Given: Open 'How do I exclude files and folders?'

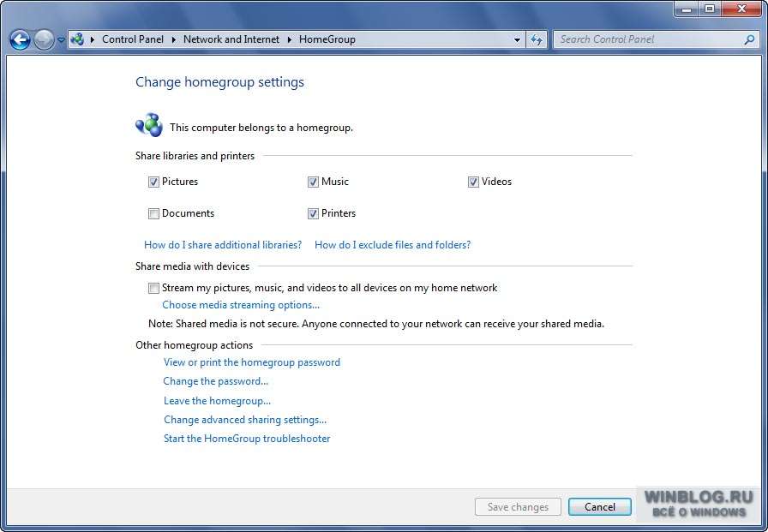Looking at the screenshot, I should click(x=393, y=245).
